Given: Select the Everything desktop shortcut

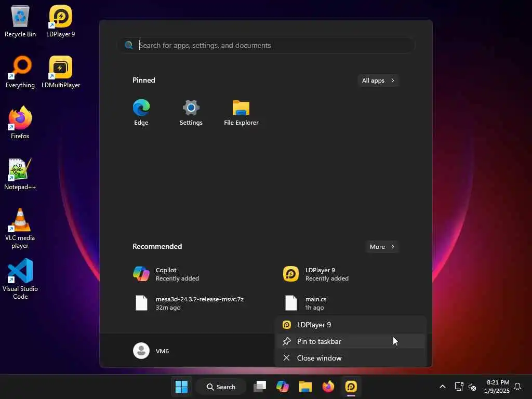Looking at the screenshot, I should (20, 72).
